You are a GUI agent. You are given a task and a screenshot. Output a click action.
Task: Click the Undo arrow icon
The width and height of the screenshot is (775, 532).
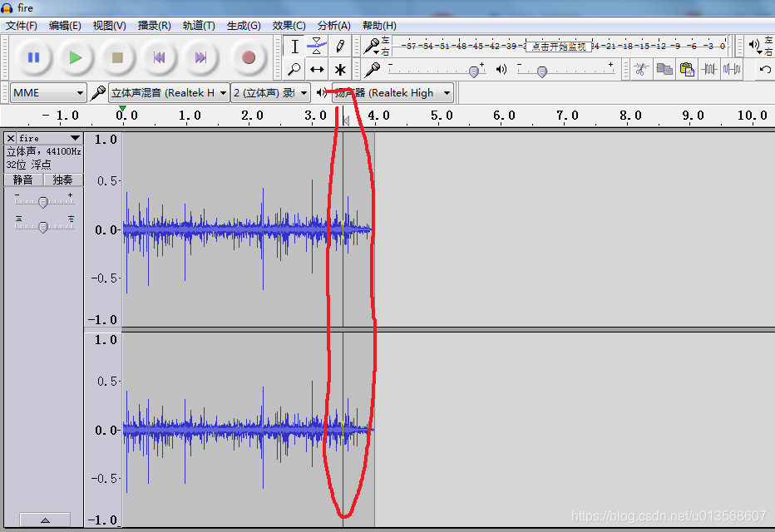pos(765,69)
